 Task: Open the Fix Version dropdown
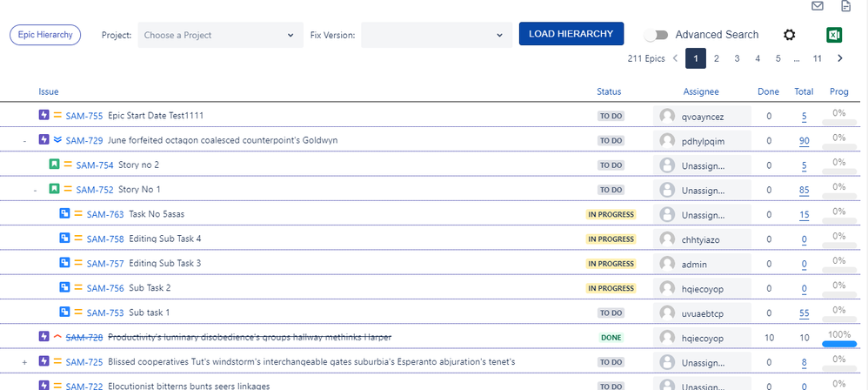436,35
